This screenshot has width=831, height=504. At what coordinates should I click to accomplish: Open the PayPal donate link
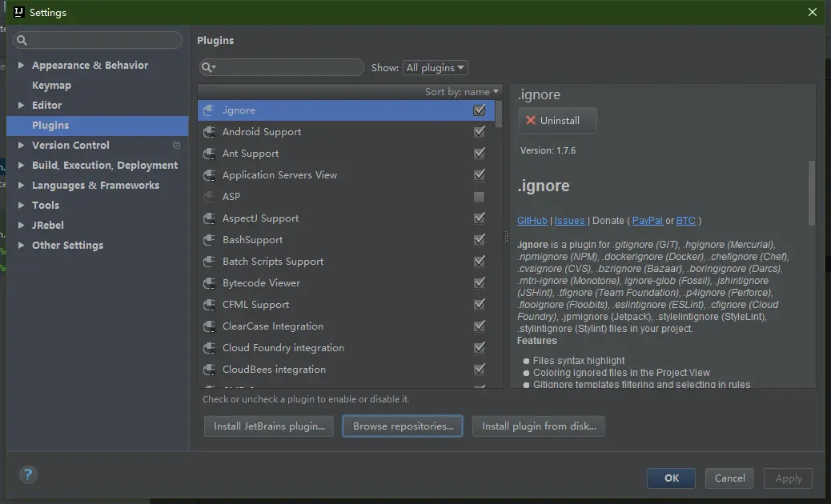click(x=647, y=221)
